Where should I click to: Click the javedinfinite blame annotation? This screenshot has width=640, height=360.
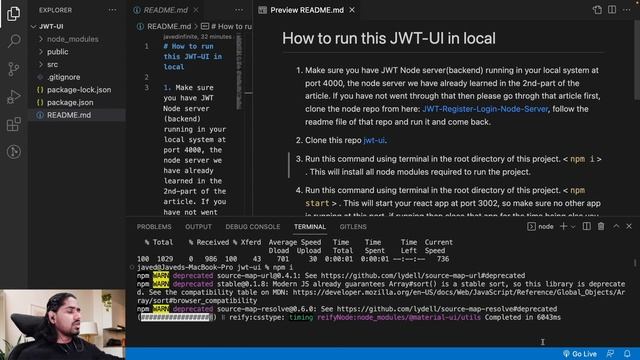(x=197, y=37)
